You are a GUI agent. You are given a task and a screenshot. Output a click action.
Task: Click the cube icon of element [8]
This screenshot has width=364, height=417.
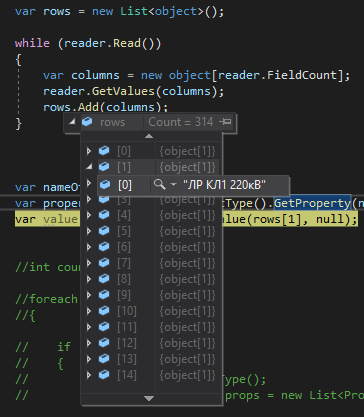[x=104, y=279]
